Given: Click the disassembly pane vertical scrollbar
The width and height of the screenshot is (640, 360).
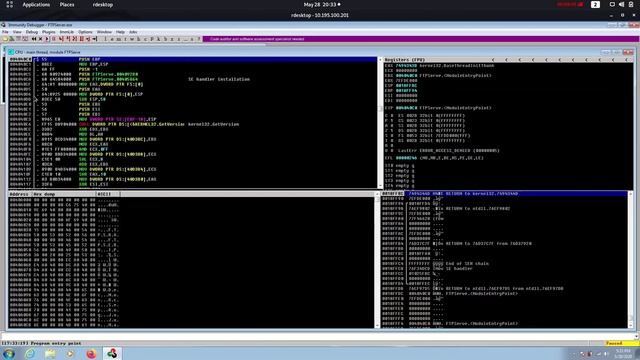Looking at the screenshot, I should (x=380, y=122).
